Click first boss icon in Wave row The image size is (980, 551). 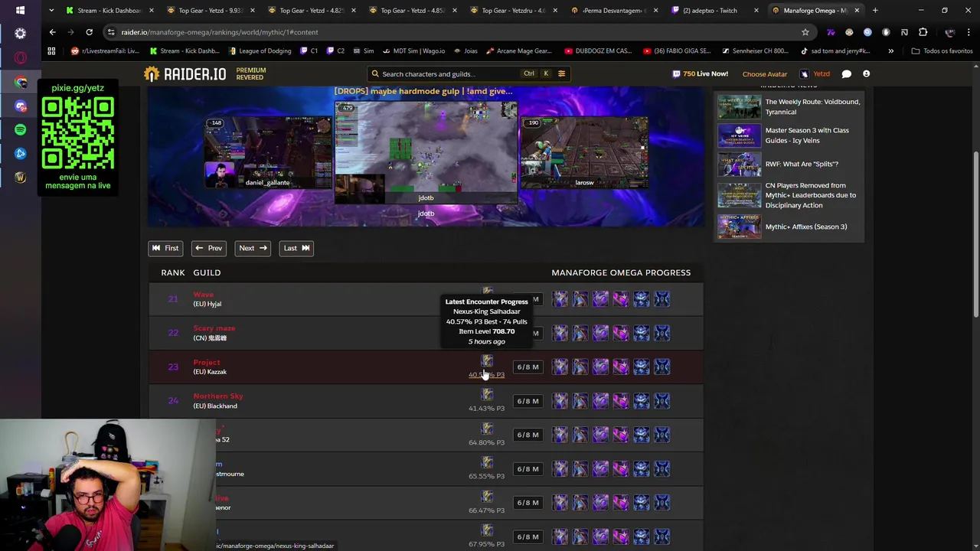560,299
